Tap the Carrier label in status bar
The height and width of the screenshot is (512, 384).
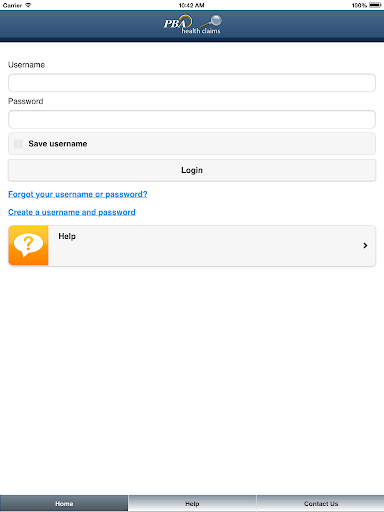click(12, 5)
